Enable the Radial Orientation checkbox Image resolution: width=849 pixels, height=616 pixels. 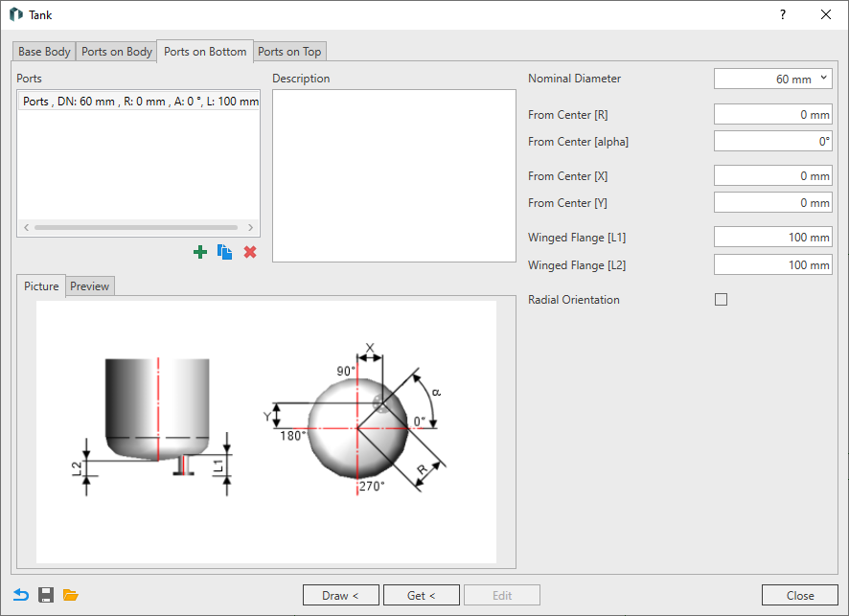(721, 299)
